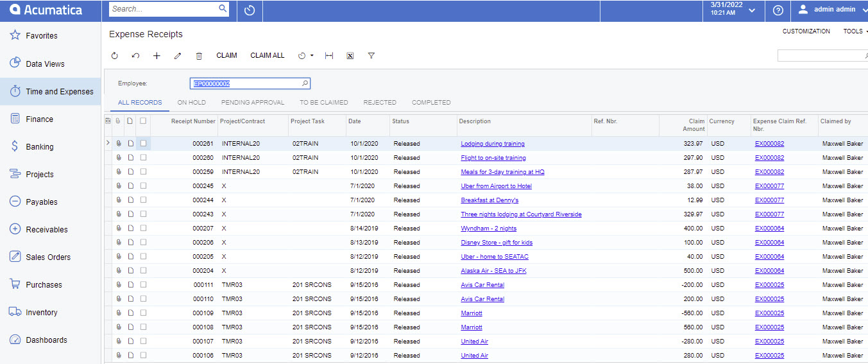Switch to the Pending Approval tab
Viewport: 868px width, 364px height.
[252, 103]
